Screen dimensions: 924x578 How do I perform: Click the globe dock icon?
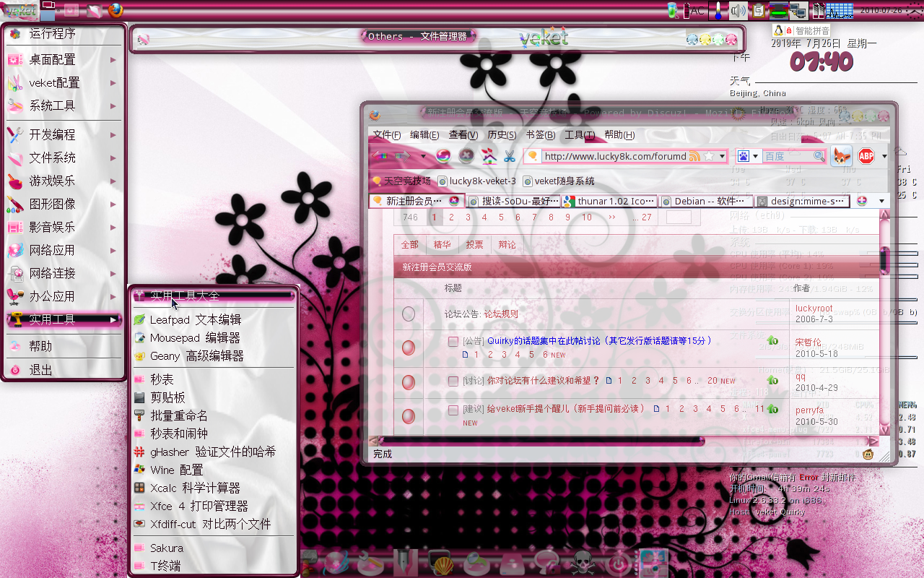pos(336,562)
